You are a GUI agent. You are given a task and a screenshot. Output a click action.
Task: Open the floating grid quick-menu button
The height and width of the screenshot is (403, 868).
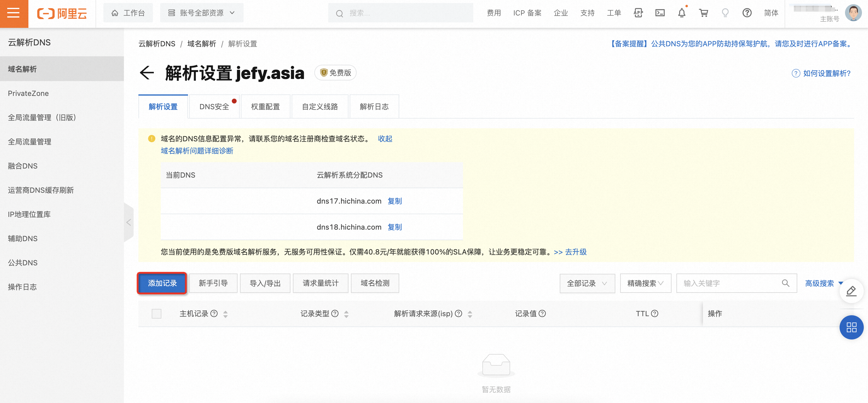pyautogui.click(x=851, y=327)
